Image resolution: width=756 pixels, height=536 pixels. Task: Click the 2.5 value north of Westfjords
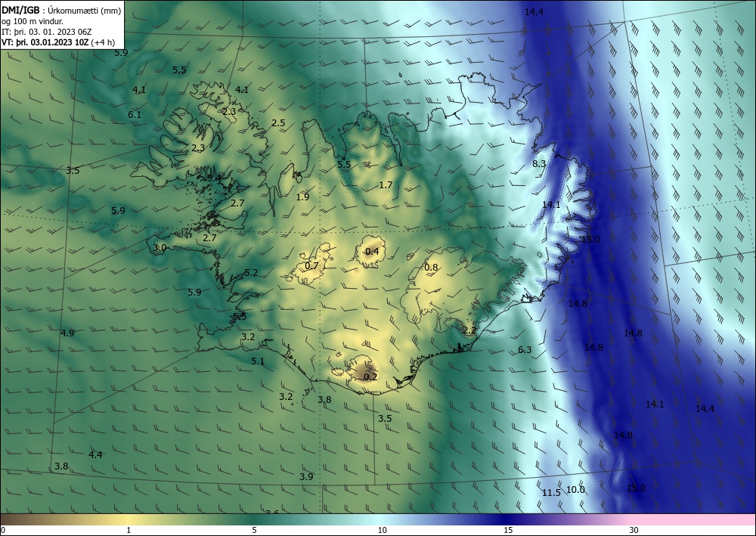click(x=278, y=123)
